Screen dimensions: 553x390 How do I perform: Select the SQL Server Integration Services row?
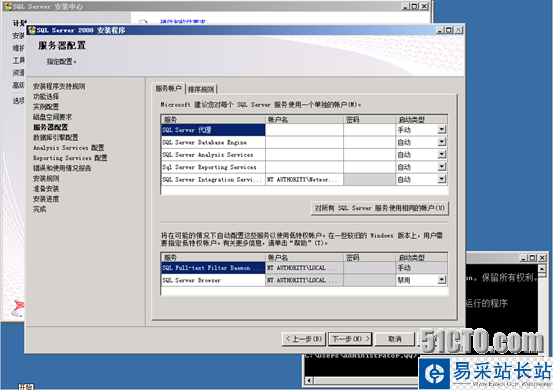pyautogui.click(x=213, y=179)
